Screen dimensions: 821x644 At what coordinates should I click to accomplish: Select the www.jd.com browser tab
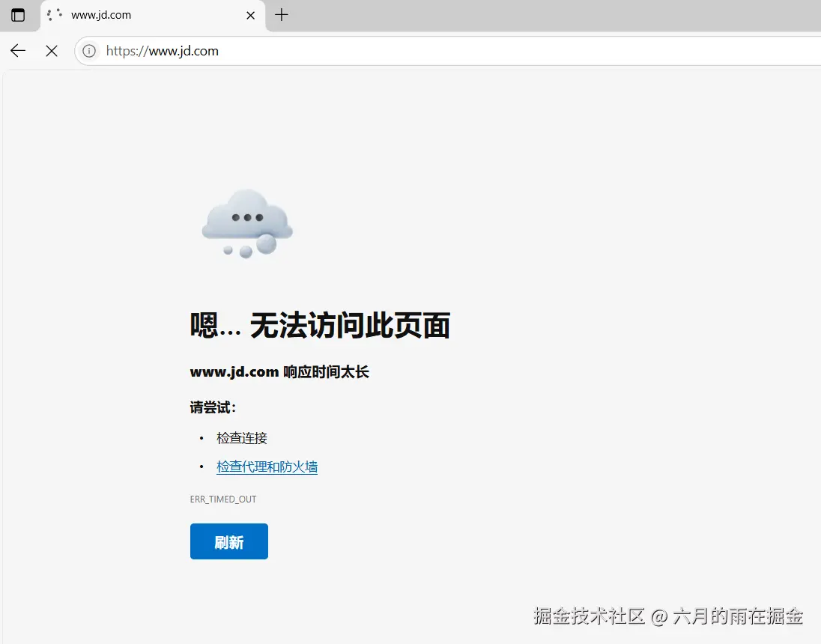coord(152,16)
